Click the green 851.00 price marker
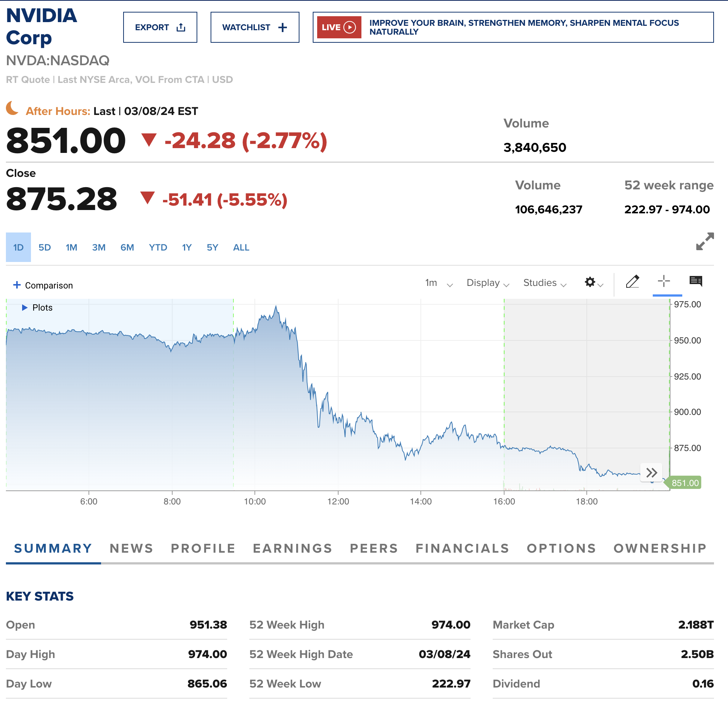This screenshot has width=728, height=703. (x=685, y=483)
